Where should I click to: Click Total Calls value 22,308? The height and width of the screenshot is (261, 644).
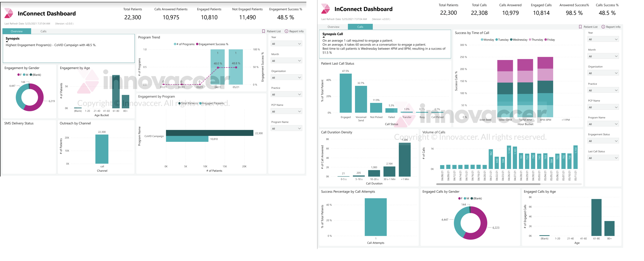(479, 13)
